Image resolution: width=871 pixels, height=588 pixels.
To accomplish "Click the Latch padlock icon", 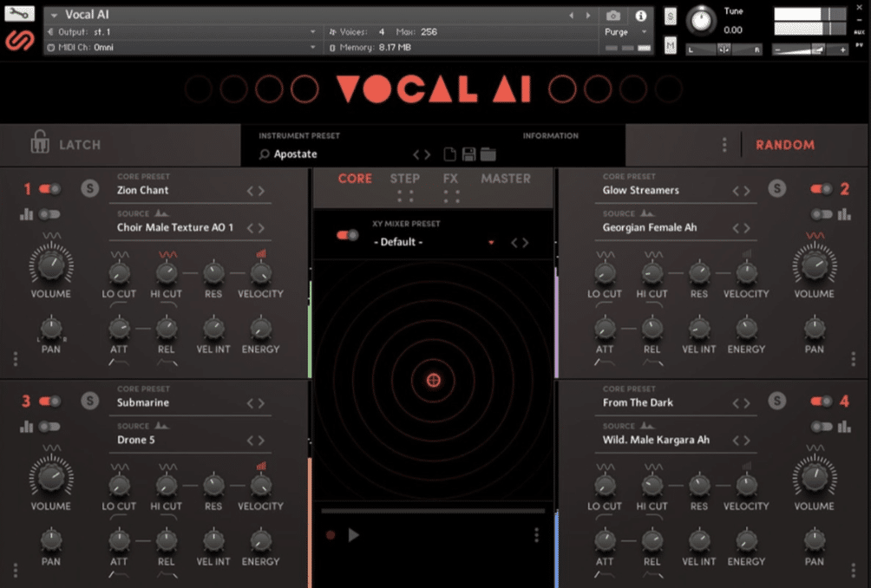I will point(39,142).
